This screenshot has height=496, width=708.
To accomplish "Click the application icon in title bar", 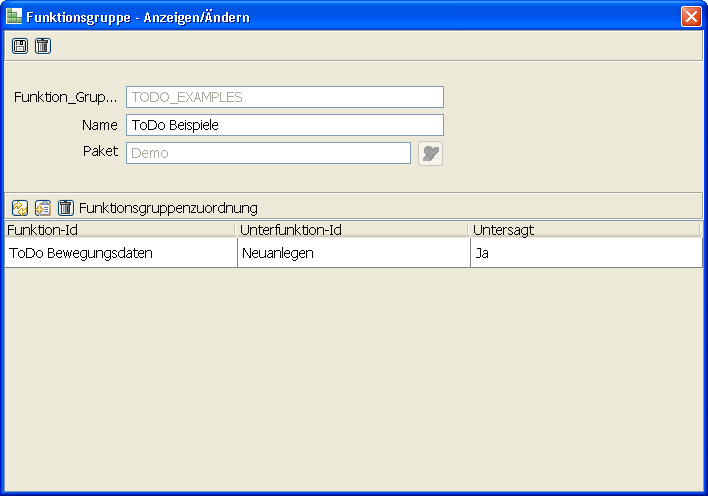I will pos(14,17).
